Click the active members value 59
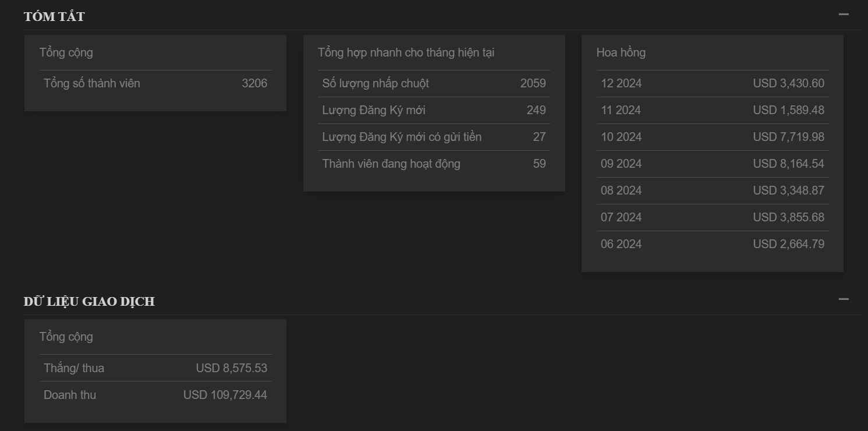Screen dimensions: 868x431 coord(540,164)
